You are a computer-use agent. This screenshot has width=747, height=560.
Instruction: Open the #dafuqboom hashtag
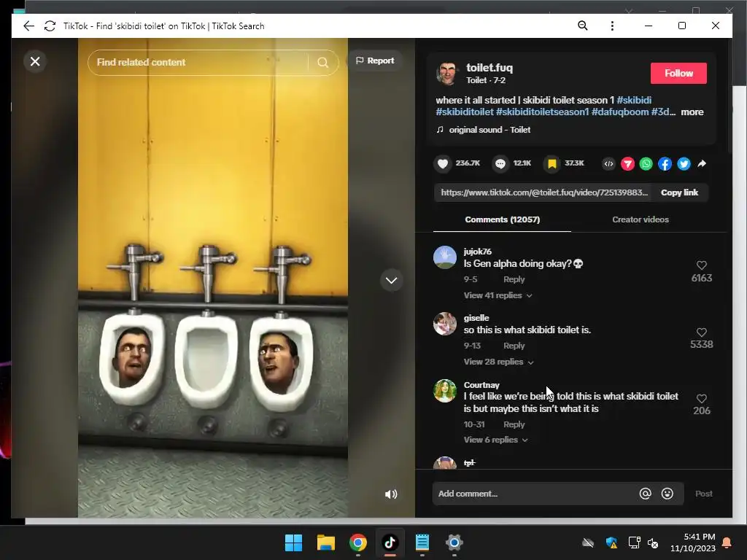point(620,112)
